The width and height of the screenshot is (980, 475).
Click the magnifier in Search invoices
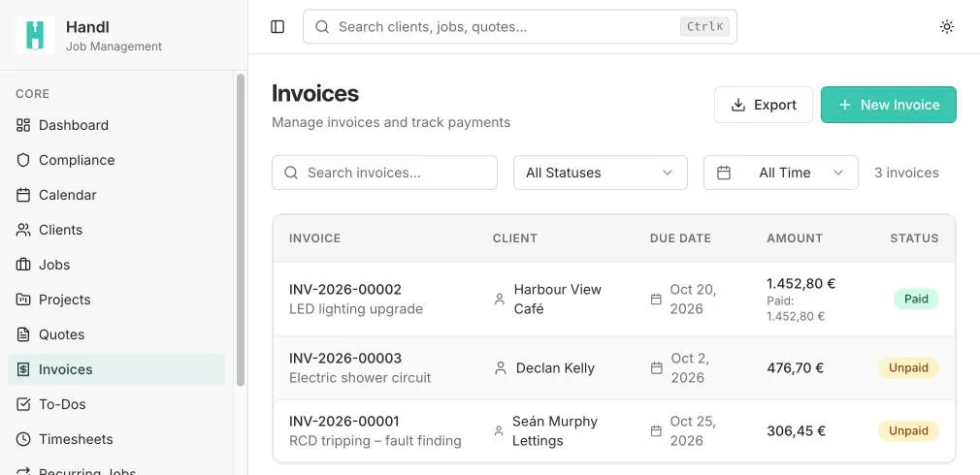click(291, 173)
